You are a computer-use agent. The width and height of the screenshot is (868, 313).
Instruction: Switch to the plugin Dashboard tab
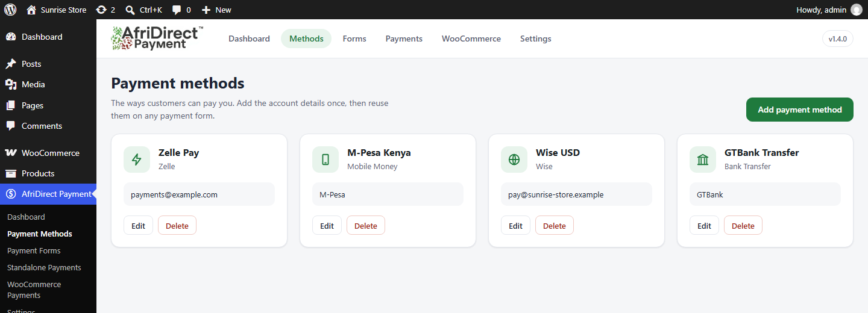coord(249,39)
